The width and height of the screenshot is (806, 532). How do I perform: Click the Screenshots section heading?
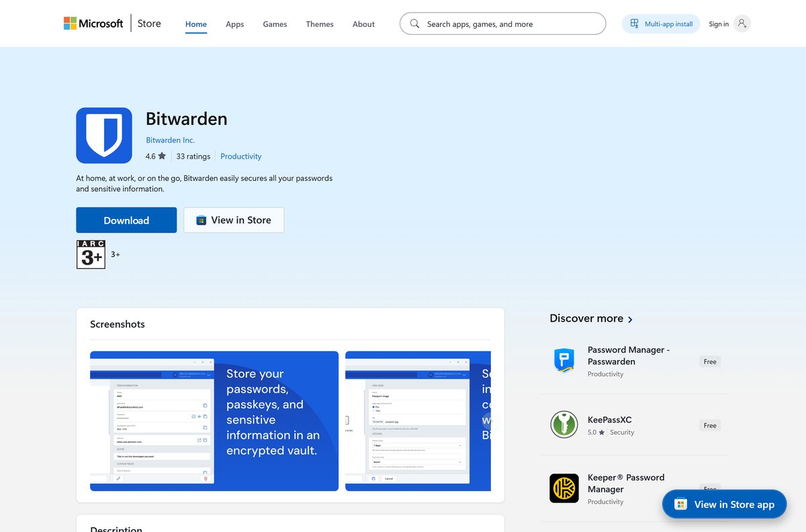(x=118, y=324)
